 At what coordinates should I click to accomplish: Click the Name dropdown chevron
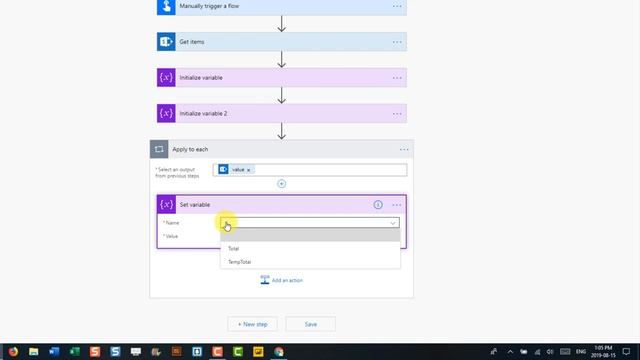(x=393, y=223)
